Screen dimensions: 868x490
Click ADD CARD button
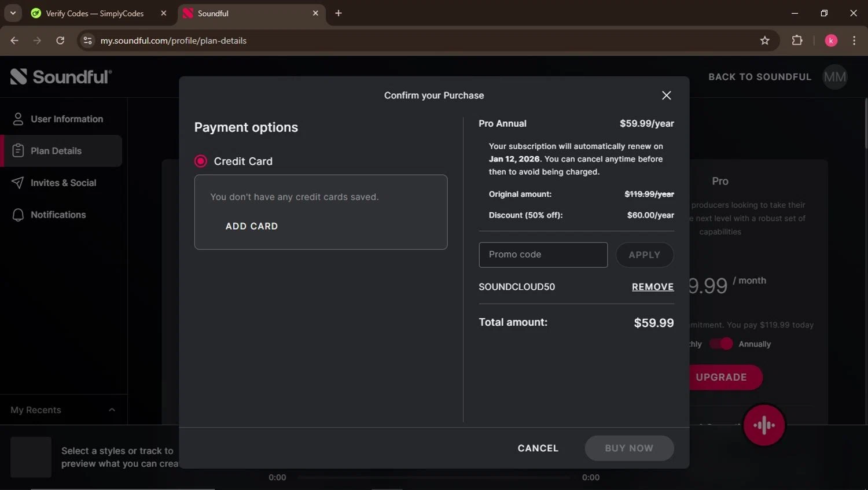click(x=252, y=226)
